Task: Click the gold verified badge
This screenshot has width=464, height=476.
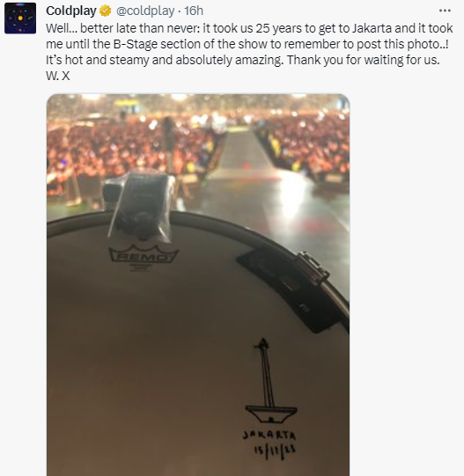Action: click(x=105, y=11)
